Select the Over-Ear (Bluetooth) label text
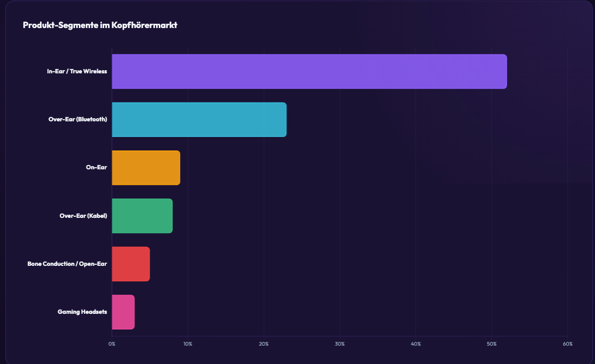 pos(78,119)
